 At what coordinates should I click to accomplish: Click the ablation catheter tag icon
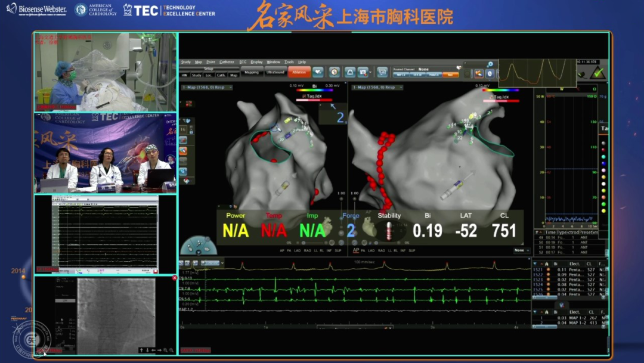478,73
